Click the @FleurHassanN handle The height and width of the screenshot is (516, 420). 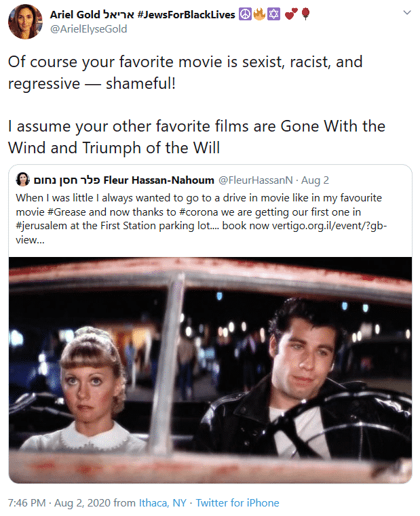click(x=256, y=180)
